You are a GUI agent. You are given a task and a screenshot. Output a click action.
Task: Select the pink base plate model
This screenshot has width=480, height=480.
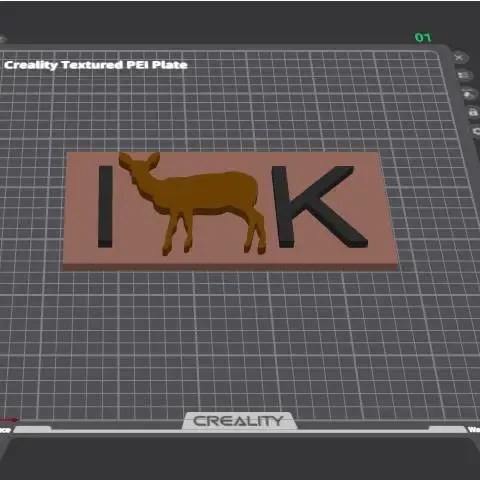coord(230,260)
